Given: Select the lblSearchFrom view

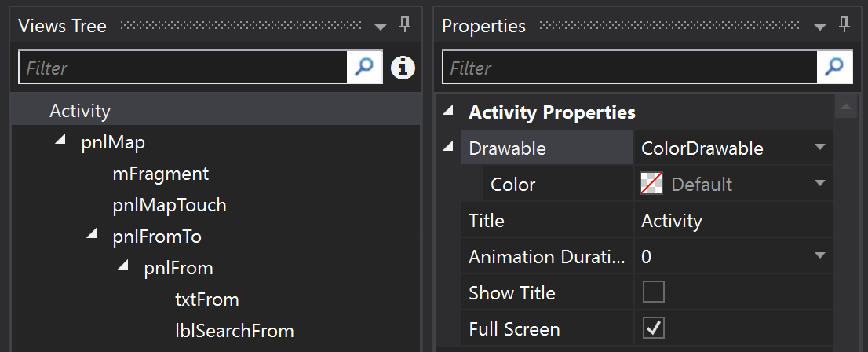Looking at the screenshot, I should 234,331.
